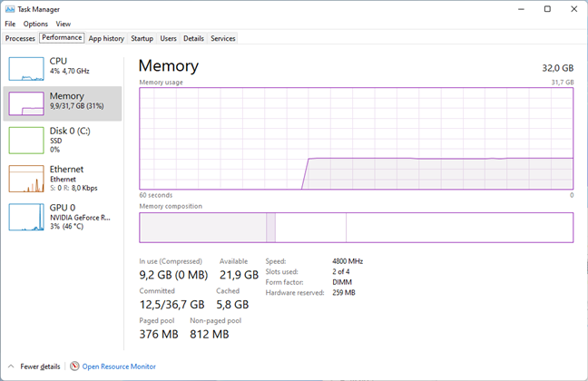This screenshot has width=588, height=381.
Task: Click the 60 seconds graph axis label
Action: pos(156,195)
